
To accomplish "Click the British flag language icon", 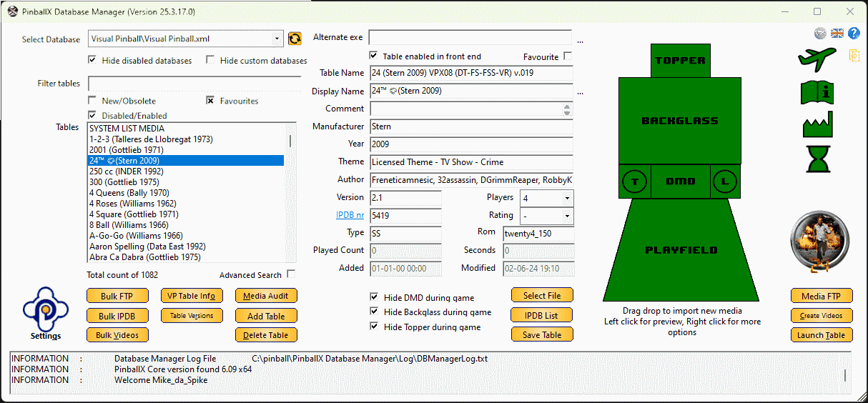I will point(837,34).
